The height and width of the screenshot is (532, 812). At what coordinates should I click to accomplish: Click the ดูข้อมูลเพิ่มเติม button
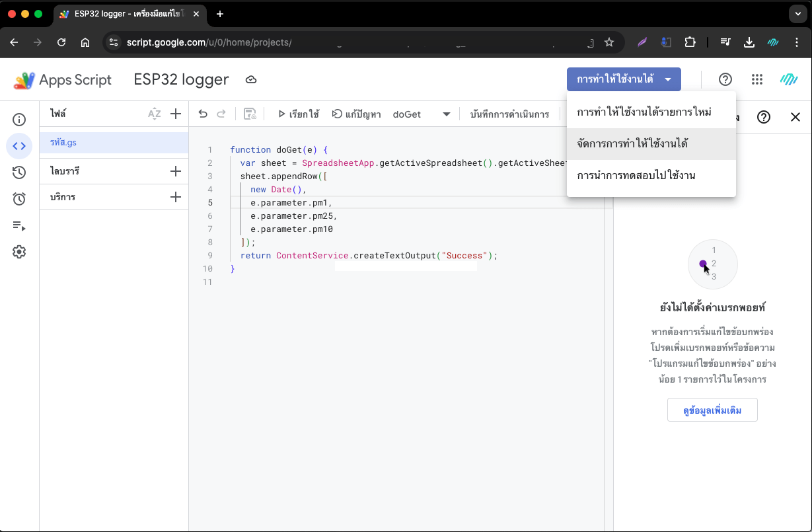[712, 410]
